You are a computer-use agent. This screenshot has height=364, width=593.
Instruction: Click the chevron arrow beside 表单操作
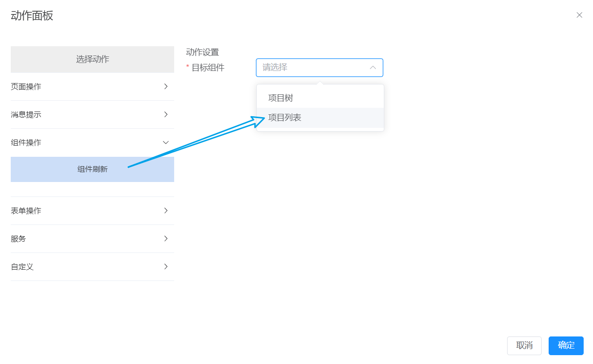pos(166,210)
